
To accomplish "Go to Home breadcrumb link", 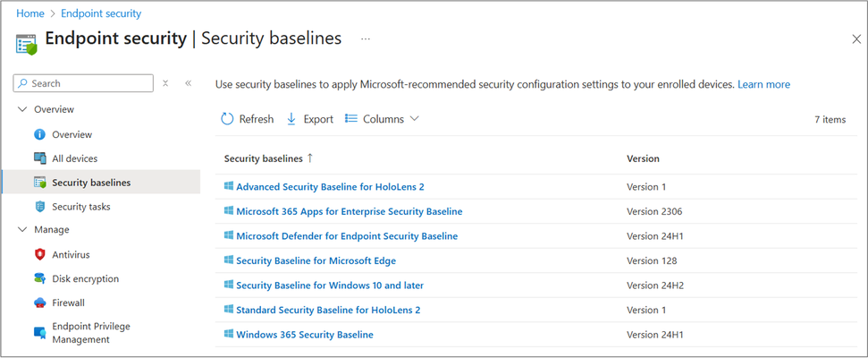I will point(29,13).
